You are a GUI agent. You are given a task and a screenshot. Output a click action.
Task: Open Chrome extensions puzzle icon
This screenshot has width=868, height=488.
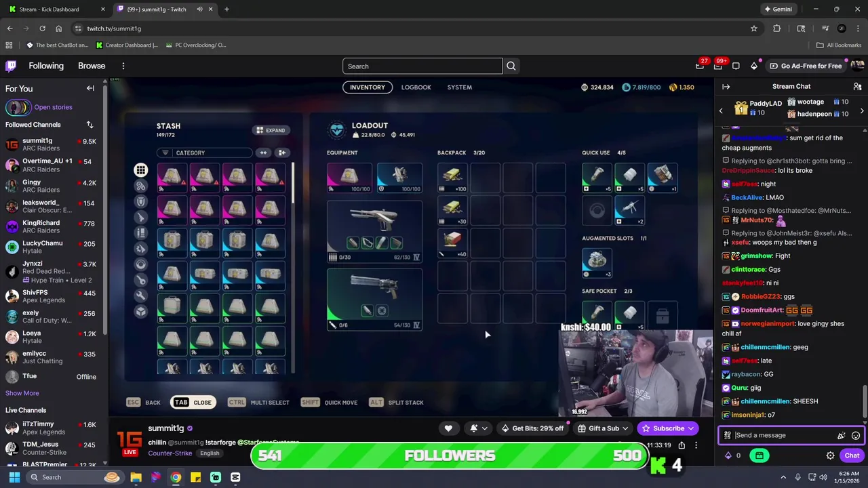tap(777, 28)
